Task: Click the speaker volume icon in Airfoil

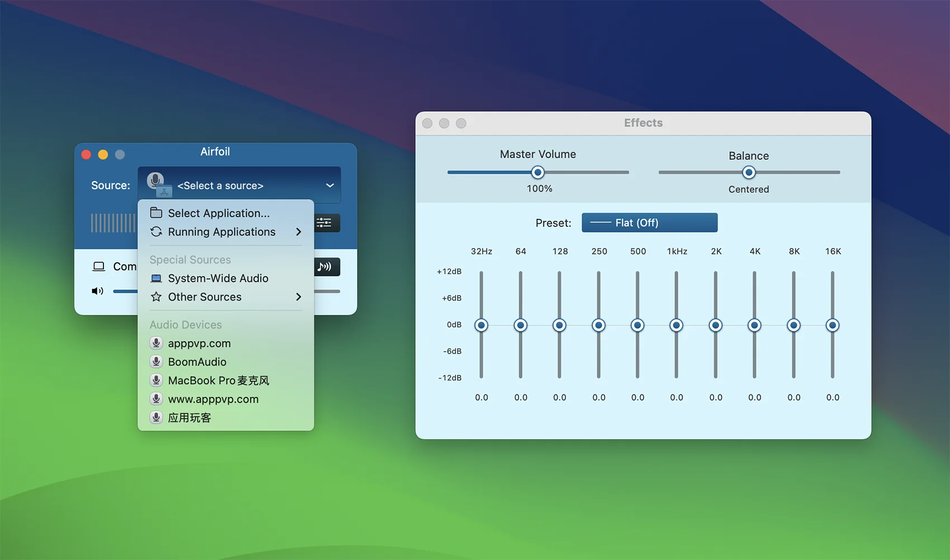Action: (98, 291)
